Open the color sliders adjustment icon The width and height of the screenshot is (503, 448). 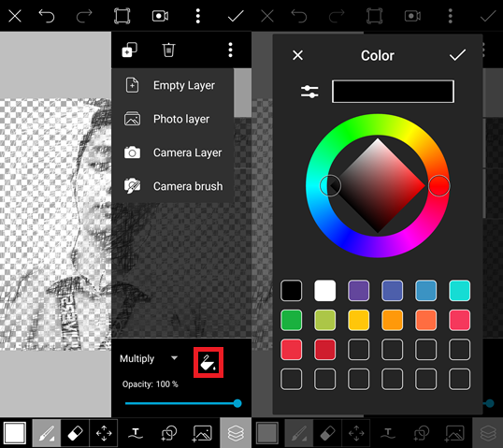[309, 92]
